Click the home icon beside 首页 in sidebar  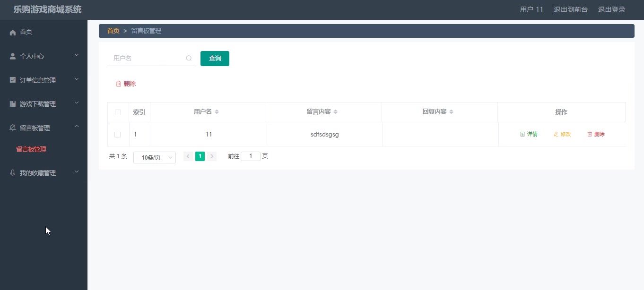pos(13,32)
